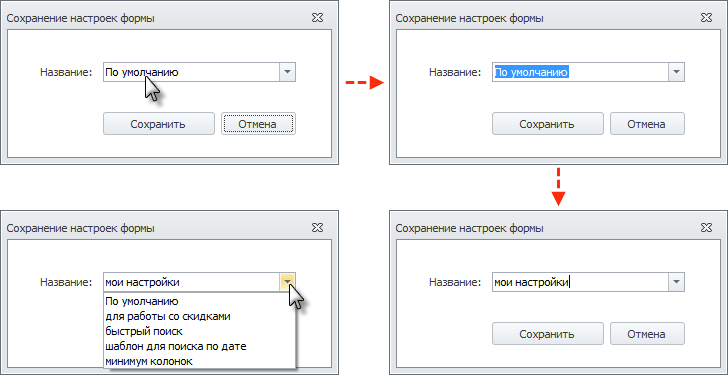Choose 'минимум колонок' from the list
This screenshot has height=375, width=728.
tap(199, 361)
